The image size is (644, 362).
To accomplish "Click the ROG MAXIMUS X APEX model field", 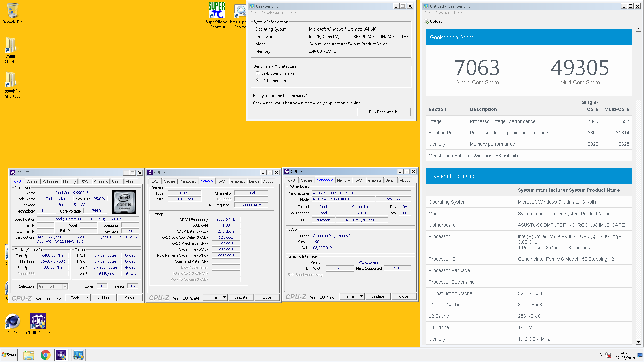I will (343, 199).
